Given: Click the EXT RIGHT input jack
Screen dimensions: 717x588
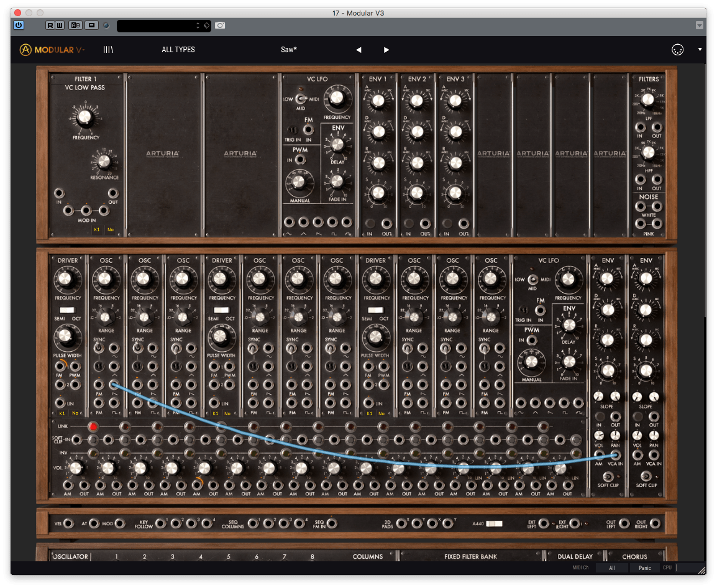Looking at the screenshot, I should pos(574,523).
